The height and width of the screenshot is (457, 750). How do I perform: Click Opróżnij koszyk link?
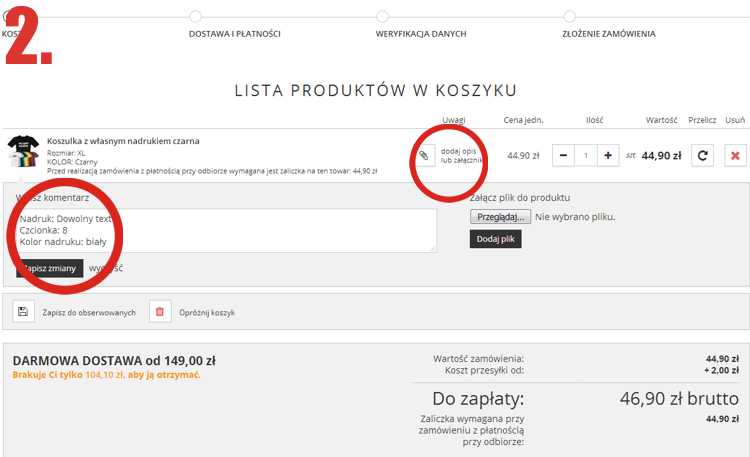coord(207,313)
